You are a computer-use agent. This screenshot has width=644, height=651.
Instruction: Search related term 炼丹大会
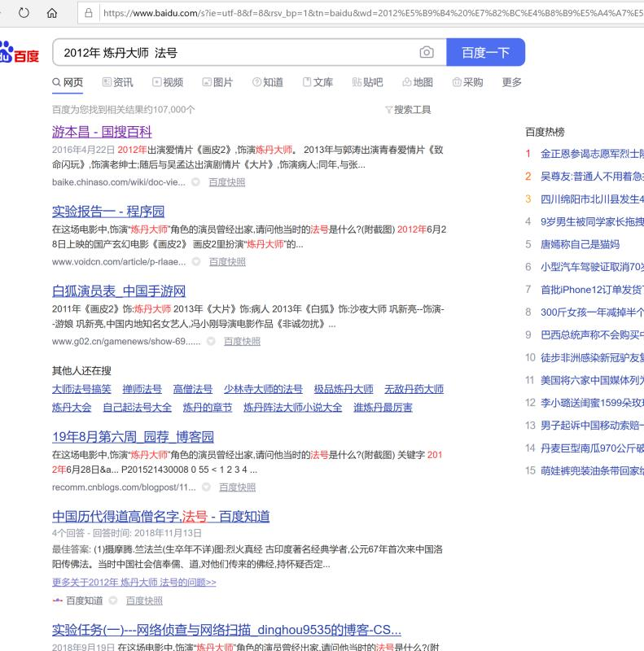(x=72, y=408)
